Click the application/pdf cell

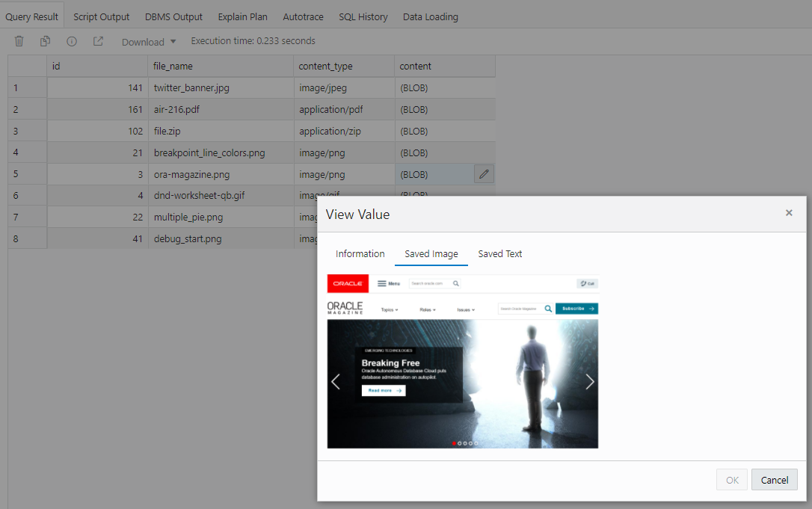pos(345,110)
